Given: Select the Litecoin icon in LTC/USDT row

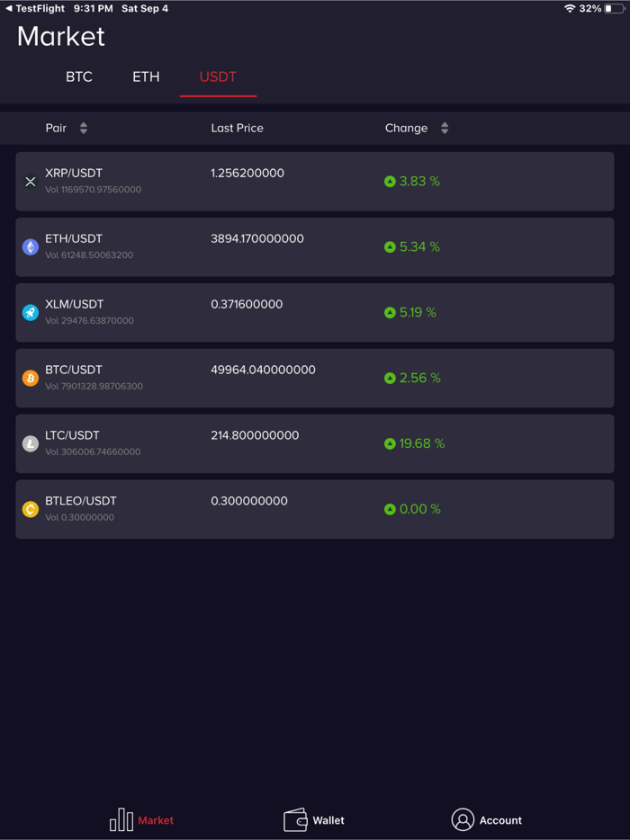Looking at the screenshot, I should click(x=30, y=443).
